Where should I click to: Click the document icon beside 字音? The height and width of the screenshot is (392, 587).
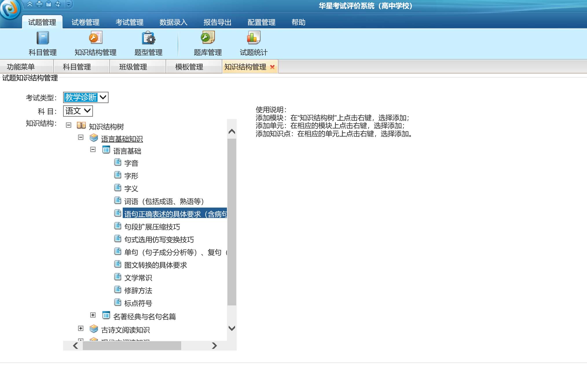(118, 162)
